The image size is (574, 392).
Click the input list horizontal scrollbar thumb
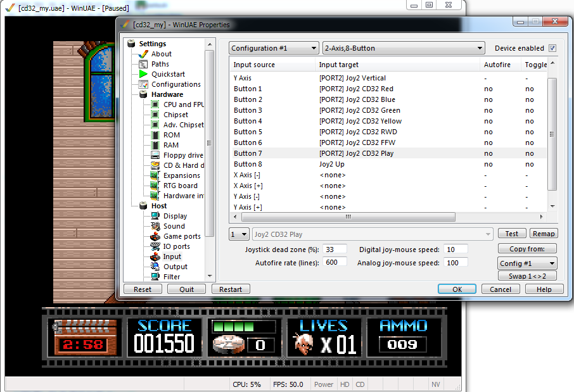click(348, 217)
